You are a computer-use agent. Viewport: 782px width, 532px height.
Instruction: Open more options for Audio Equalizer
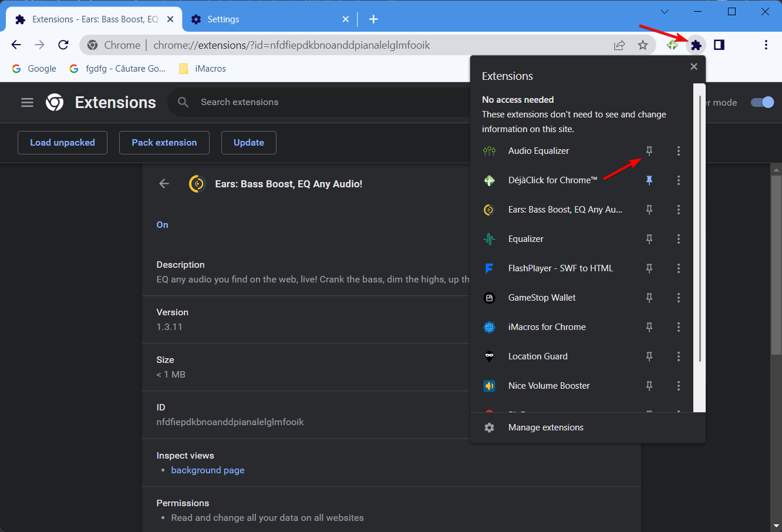[679, 151]
